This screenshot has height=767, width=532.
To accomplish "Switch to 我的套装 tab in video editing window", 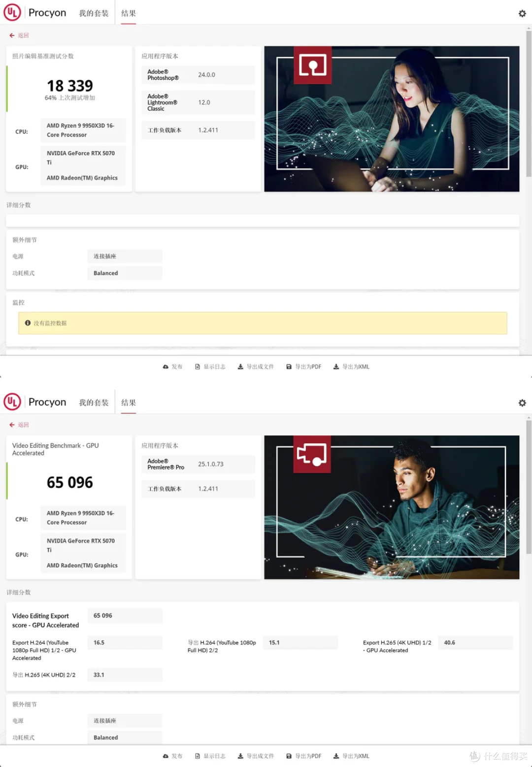I will 94,402.
